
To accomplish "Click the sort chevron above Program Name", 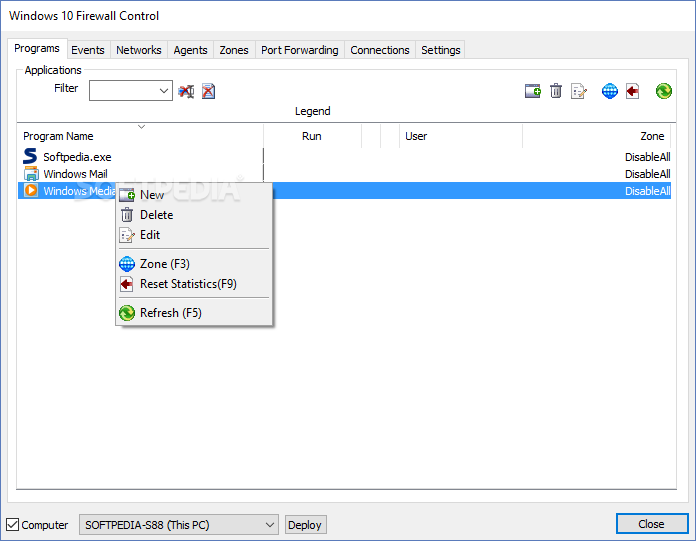I will 142,127.
